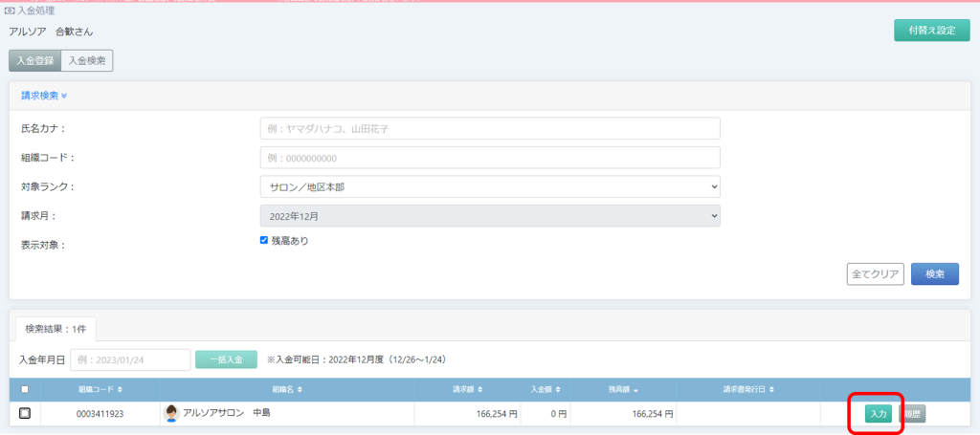This screenshot has width=980, height=435.
Task: Click the avatar icon beside アルソアサロン 中島
Action: 172,413
